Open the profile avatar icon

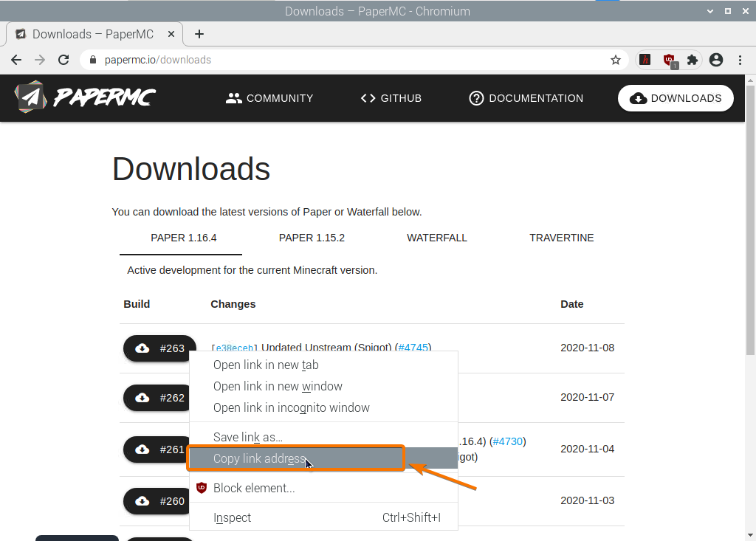716,60
